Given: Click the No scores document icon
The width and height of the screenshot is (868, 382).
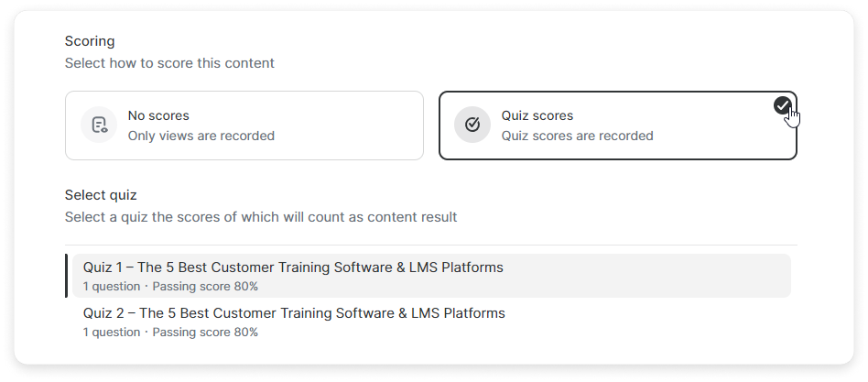Looking at the screenshot, I should coord(99,126).
